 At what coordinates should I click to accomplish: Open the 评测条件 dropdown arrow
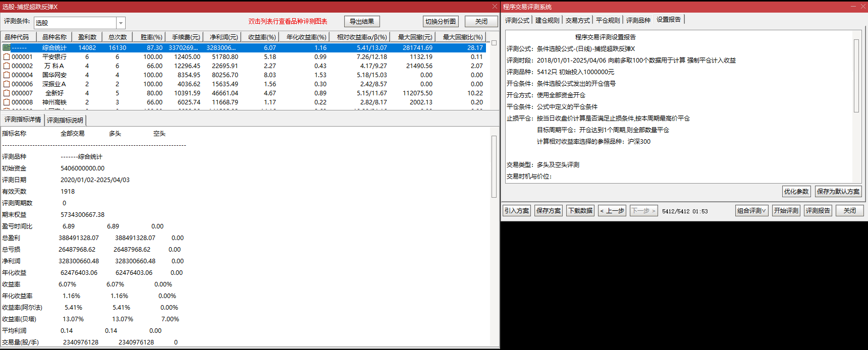point(121,23)
